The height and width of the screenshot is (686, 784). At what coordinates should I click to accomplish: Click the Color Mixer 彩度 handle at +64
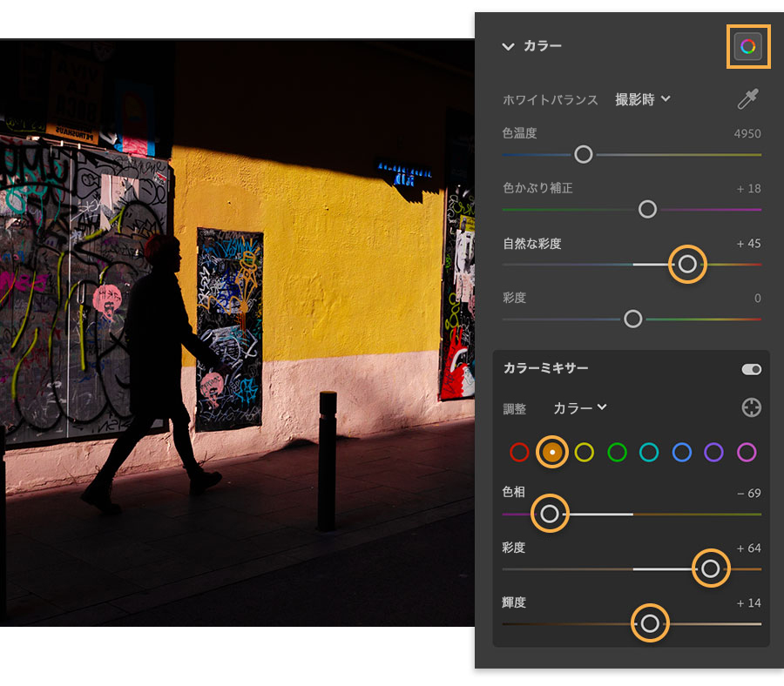click(711, 568)
